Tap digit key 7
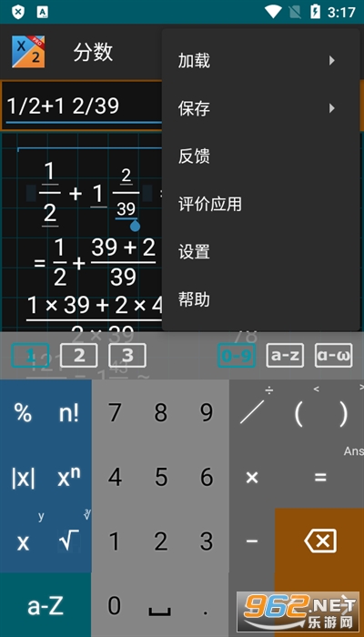Screen dimensions: 364x637 [115, 413]
